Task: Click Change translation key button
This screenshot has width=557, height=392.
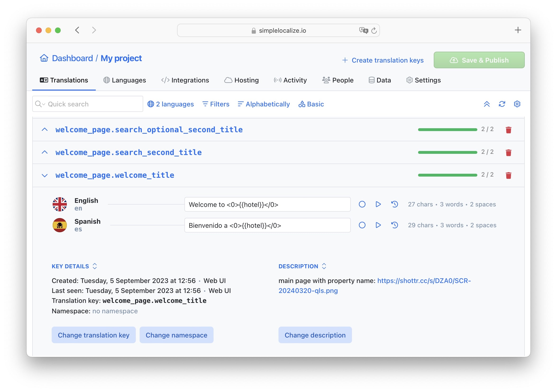Action: pyautogui.click(x=94, y=335)
